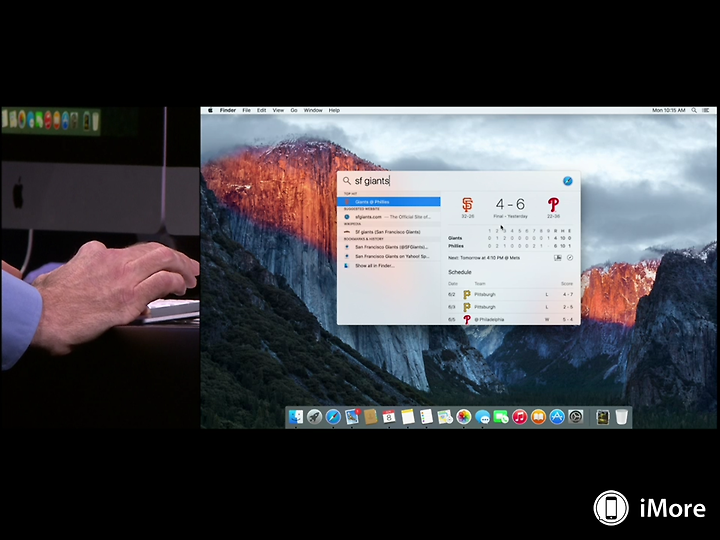Open Photos pinwheel icon in Dock
720x540 pixels.
(464, 417)
